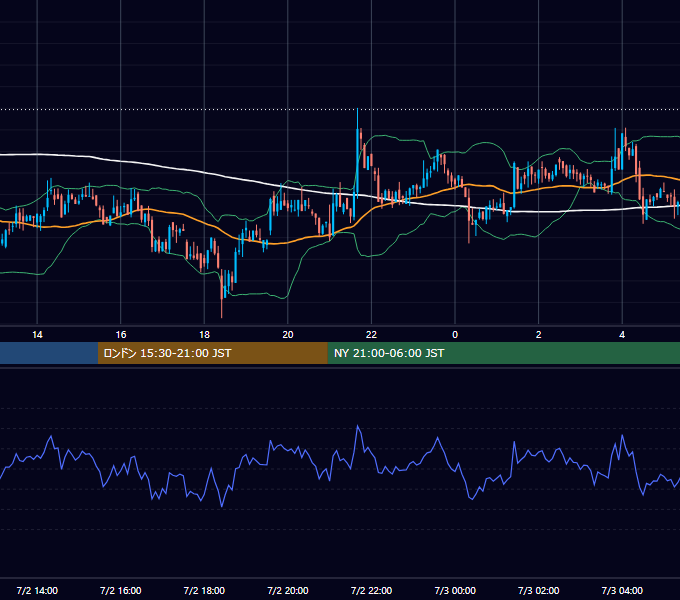Click the 2 hour axis label
The height and width of the screenshot is (600, 680).
point(539,335)
